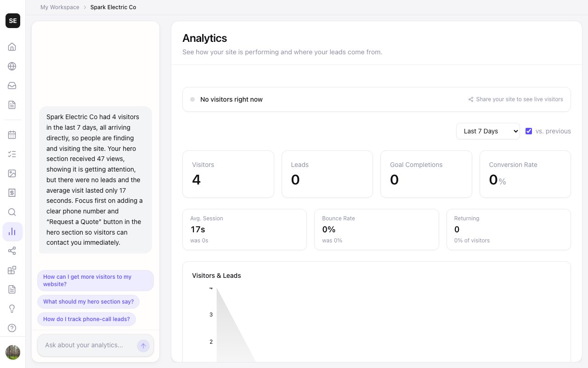This screenshot has width=588, height=368.
Task: Click the Returning visitors card
Action: (509, 230)
